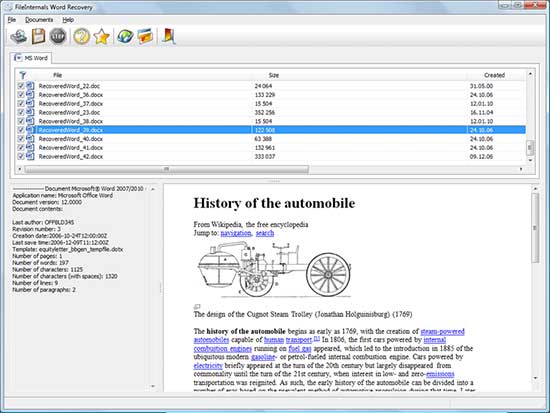The width and height of the screenshot is (550, 413).
Task: Click preview pane scroll down arrow
Action: (535, 378)
